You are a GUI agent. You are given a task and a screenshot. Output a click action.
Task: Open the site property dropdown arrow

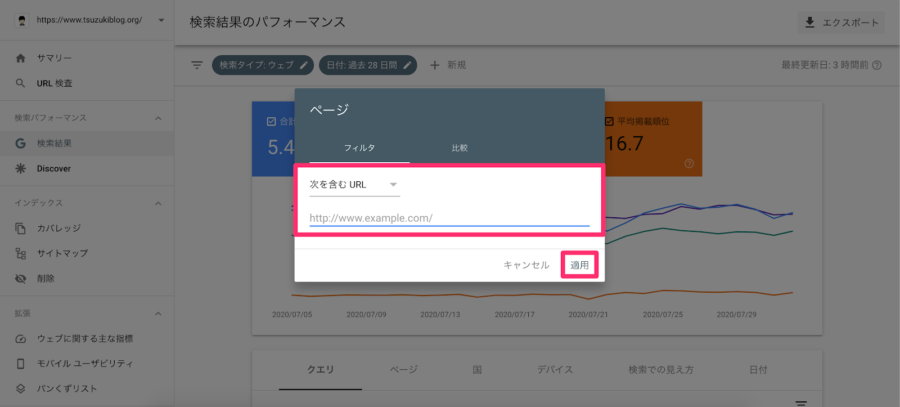[x=161, y=20]
